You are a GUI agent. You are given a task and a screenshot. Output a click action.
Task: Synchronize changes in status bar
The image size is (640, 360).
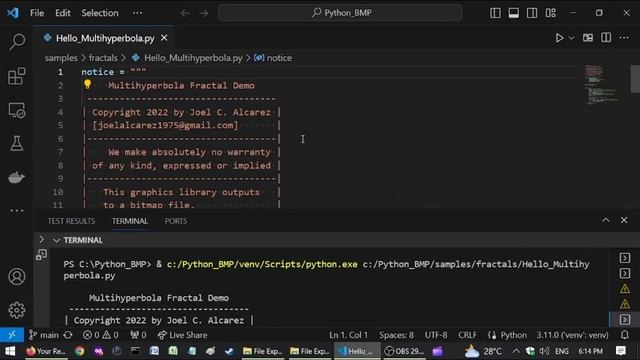[68, 335]
